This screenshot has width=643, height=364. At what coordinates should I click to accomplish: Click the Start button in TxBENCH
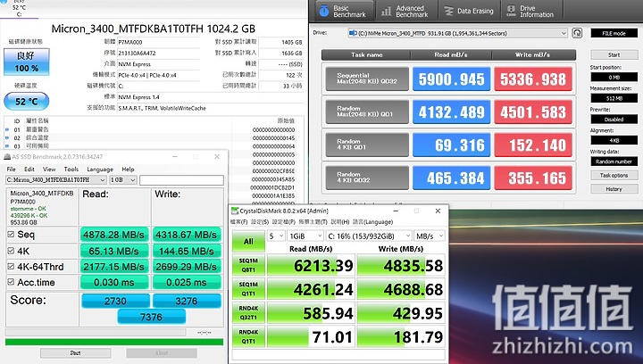(x=614, y=54)
